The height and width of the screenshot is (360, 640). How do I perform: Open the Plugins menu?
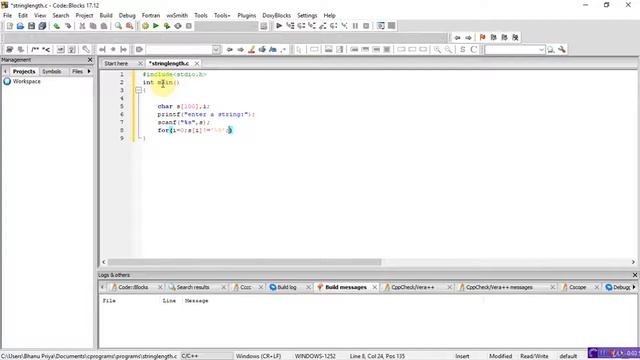pos(247,15)
